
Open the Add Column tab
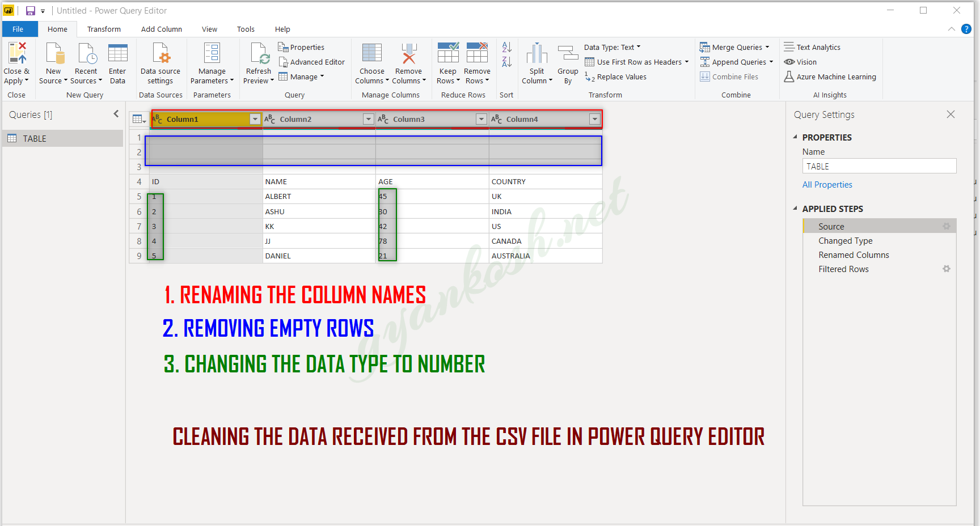coord(162,29)
